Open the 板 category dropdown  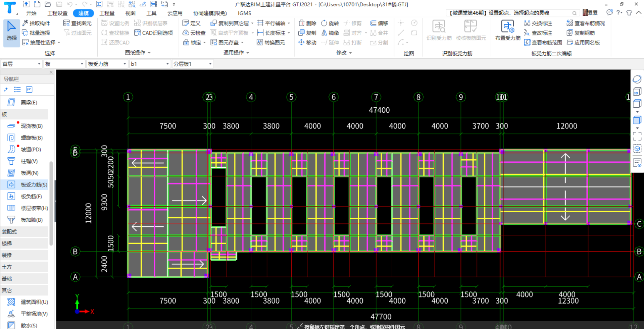pos(64,64)
